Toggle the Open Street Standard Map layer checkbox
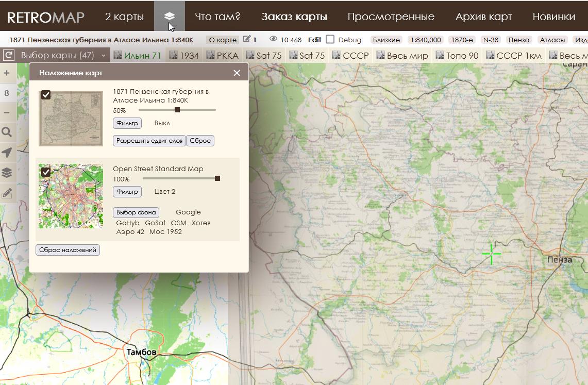588x385 pixels. coord(46,171)
